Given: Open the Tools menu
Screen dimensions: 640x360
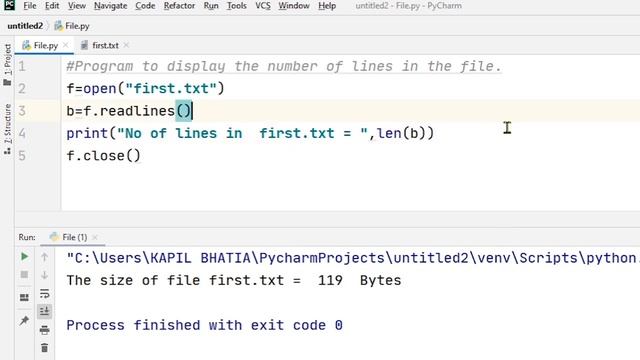Looking at the screenshot, I should coord(237,6).
